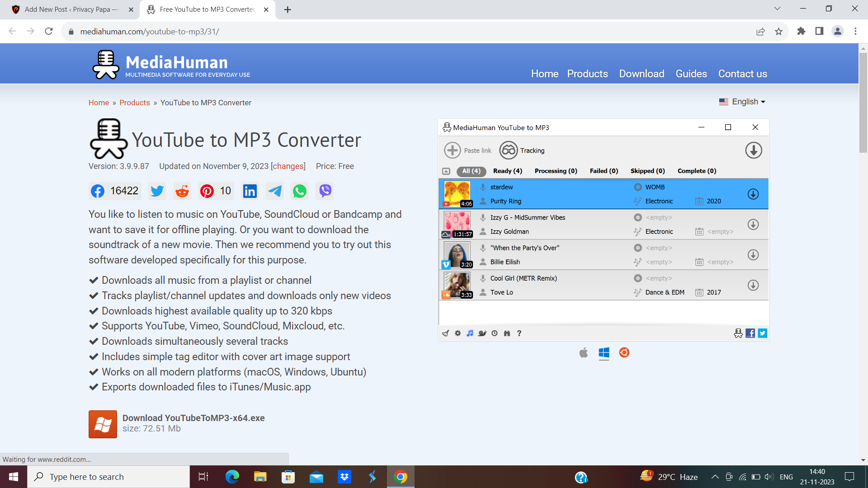Click the Home breadcrumb link
The width and height of the screenshot is (868, 488).
[99, 103]
